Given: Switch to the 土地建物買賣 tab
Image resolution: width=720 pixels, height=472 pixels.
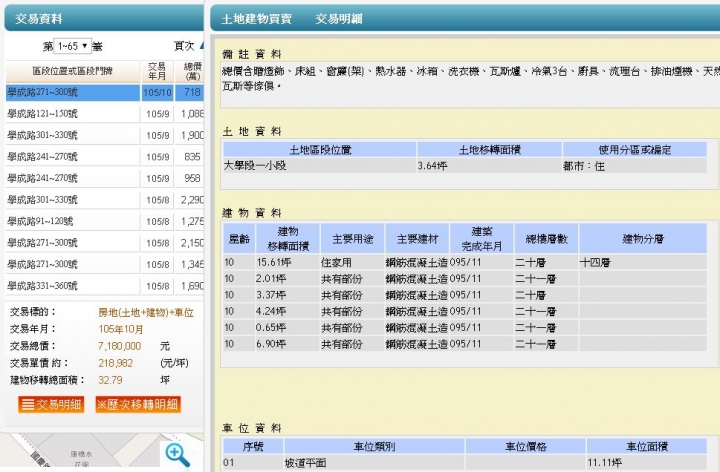Looking at the screenshot, I should pyautogui.click(x=257, y=19).
